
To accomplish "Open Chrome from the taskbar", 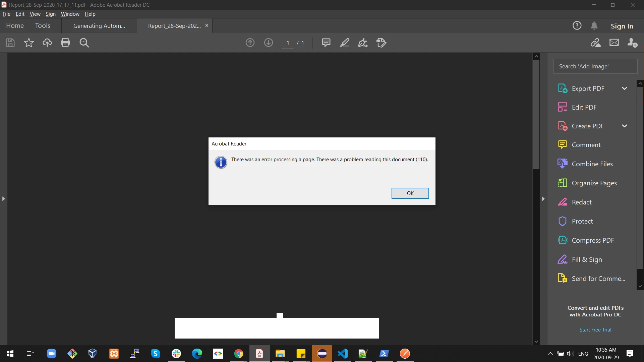I will click(x=239, y=354).
